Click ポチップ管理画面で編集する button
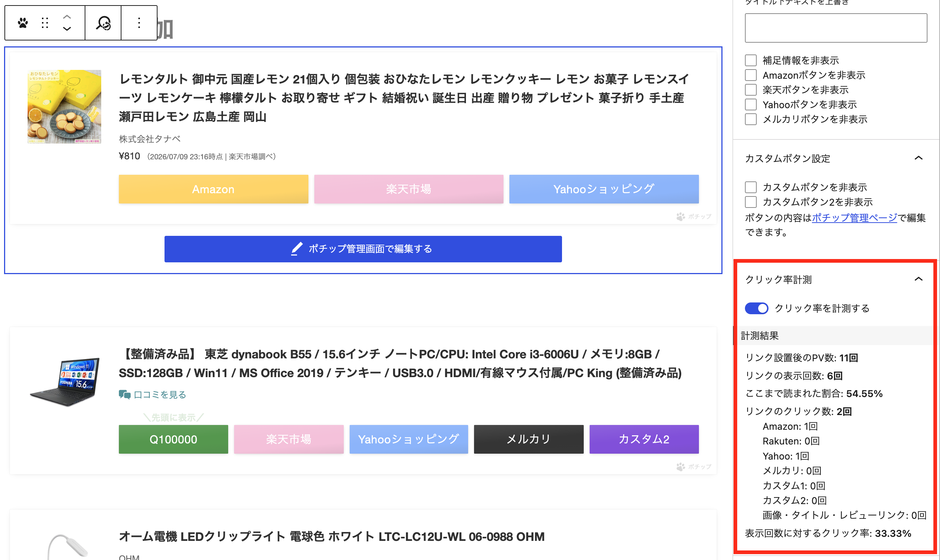The width and height of the screenshot is (940, 560). tap(363, 249)
